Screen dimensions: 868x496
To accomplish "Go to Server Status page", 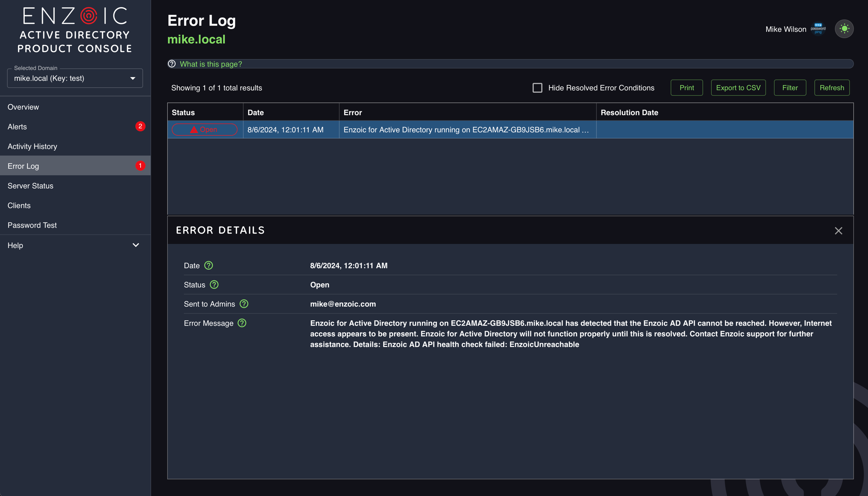I will pyautogui.click(x=31, y=186).
